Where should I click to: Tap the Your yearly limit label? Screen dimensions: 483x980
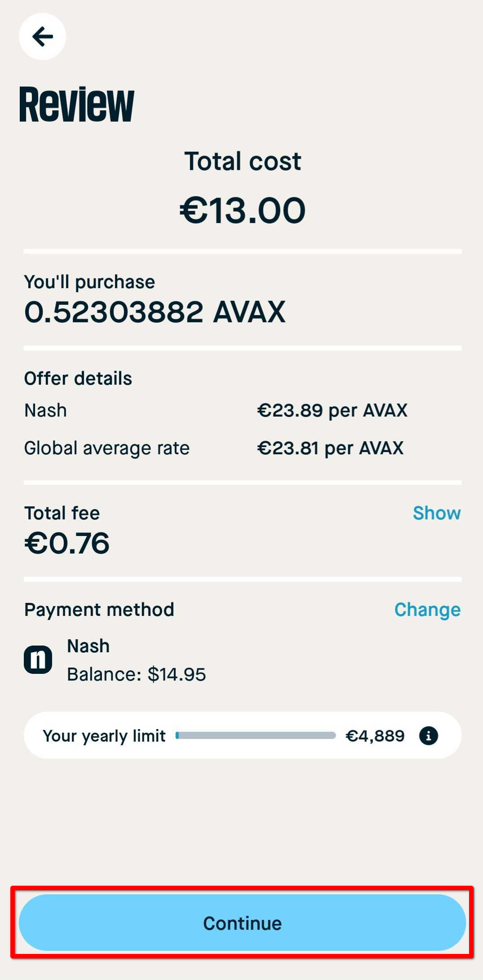coord(104,736)
